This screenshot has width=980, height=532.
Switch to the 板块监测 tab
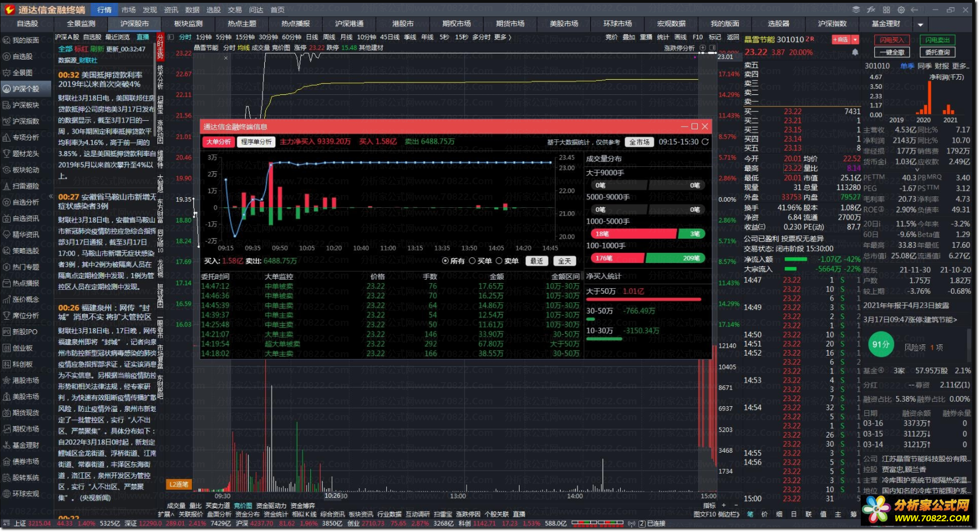[188, 24]
